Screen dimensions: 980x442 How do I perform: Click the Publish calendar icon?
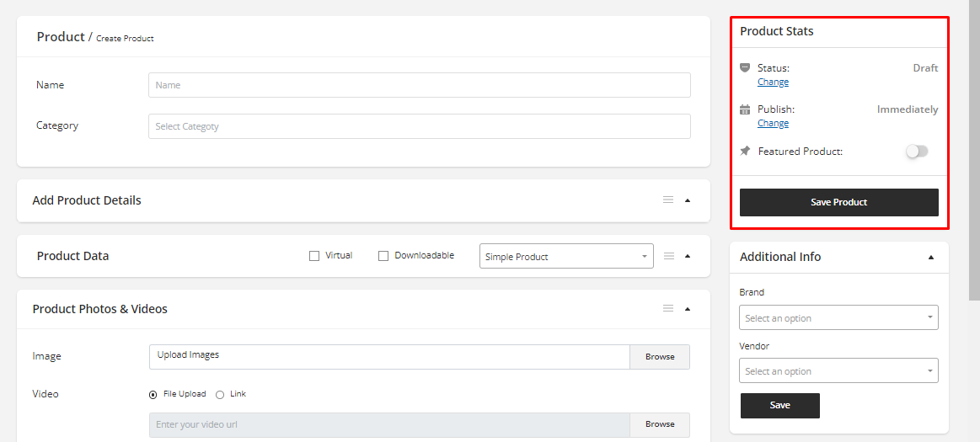coord(745,109)
